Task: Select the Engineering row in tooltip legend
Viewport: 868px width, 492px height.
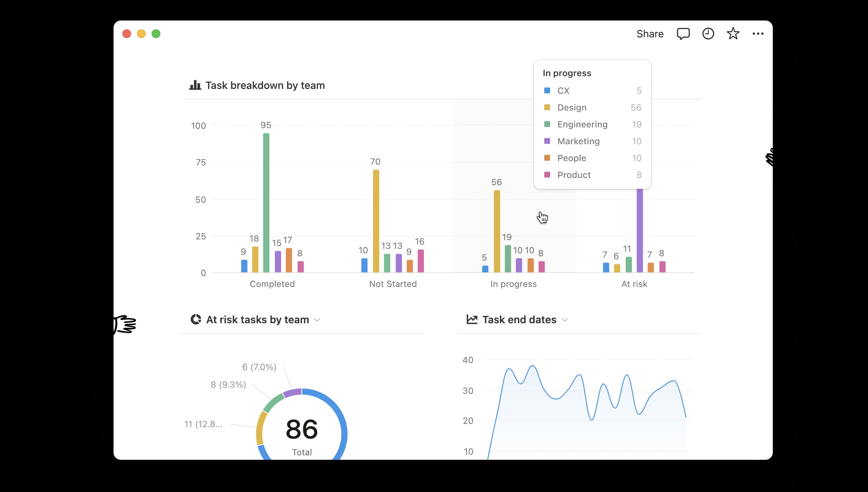Action: [582, 124]
